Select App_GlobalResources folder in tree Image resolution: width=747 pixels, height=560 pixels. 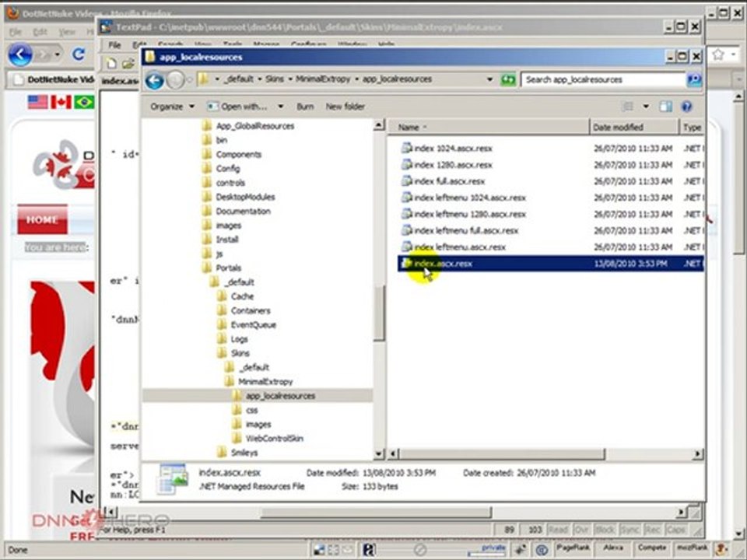point(248,126)
